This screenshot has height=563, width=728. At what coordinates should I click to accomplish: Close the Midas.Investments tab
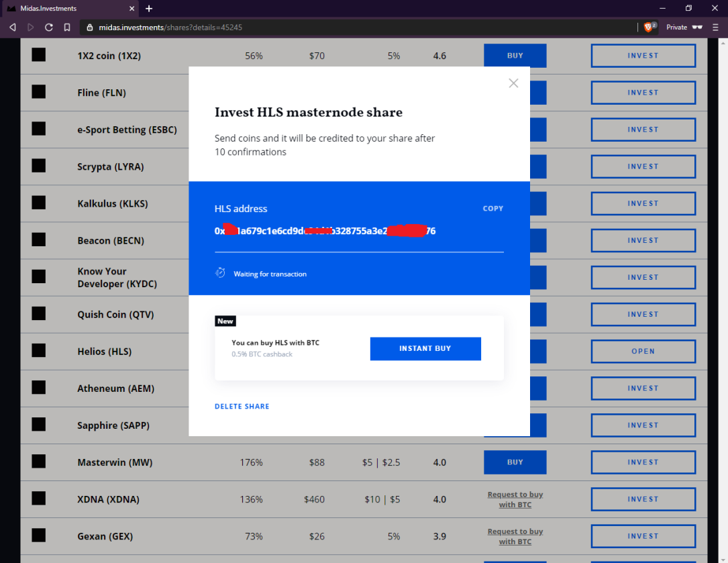(132, 8)
